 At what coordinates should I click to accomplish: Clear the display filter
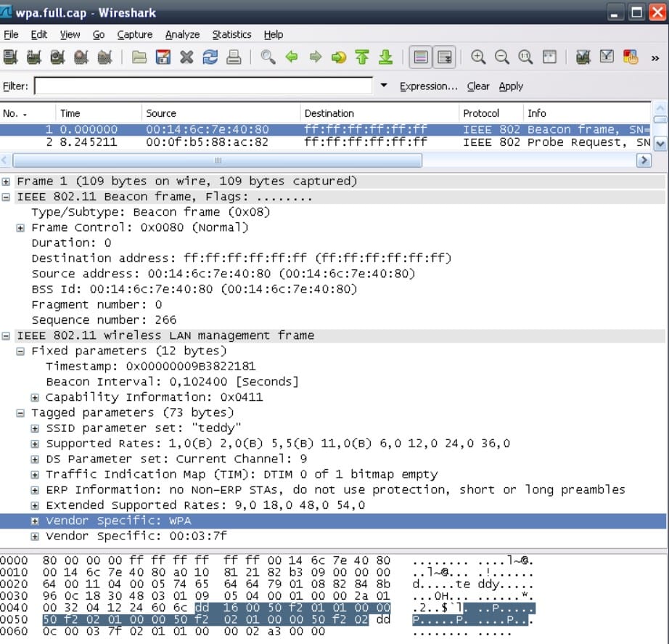pos(478,86)
